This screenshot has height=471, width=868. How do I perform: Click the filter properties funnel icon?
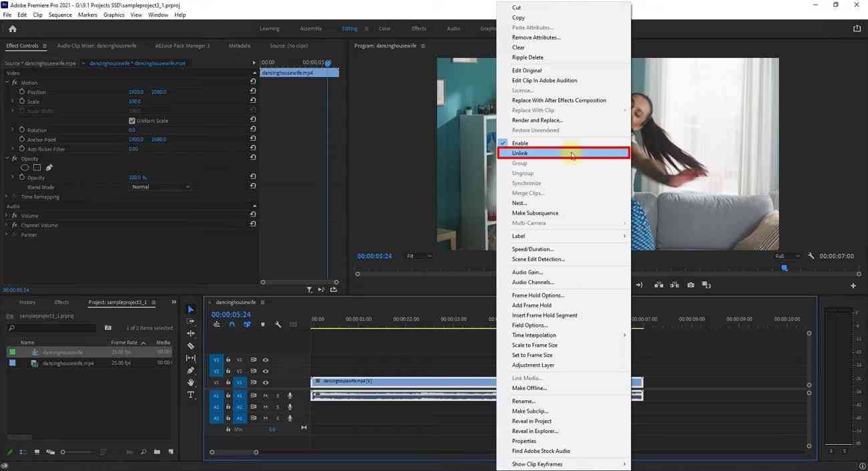(x=309, y=290)
